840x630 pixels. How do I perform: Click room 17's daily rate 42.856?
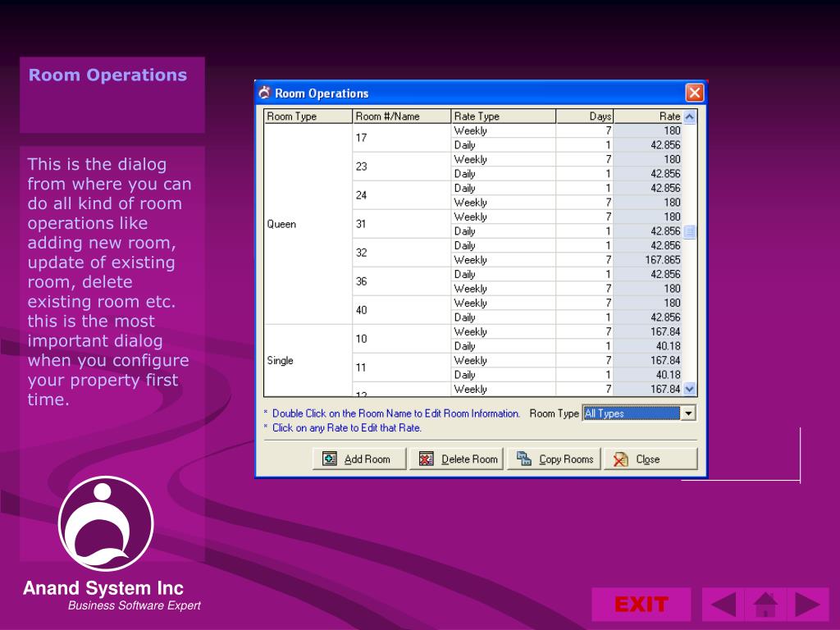[x=648, y=145]
